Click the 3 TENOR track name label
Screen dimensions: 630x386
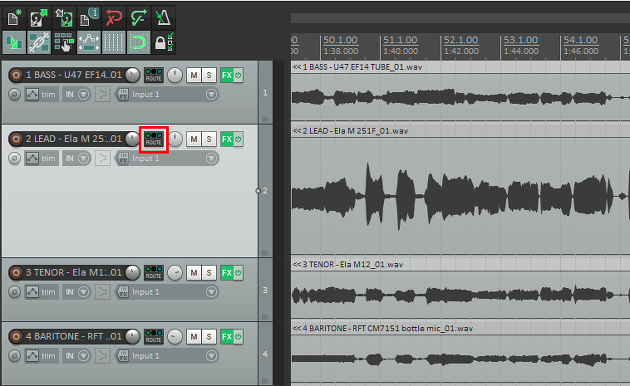click(74, 273)
